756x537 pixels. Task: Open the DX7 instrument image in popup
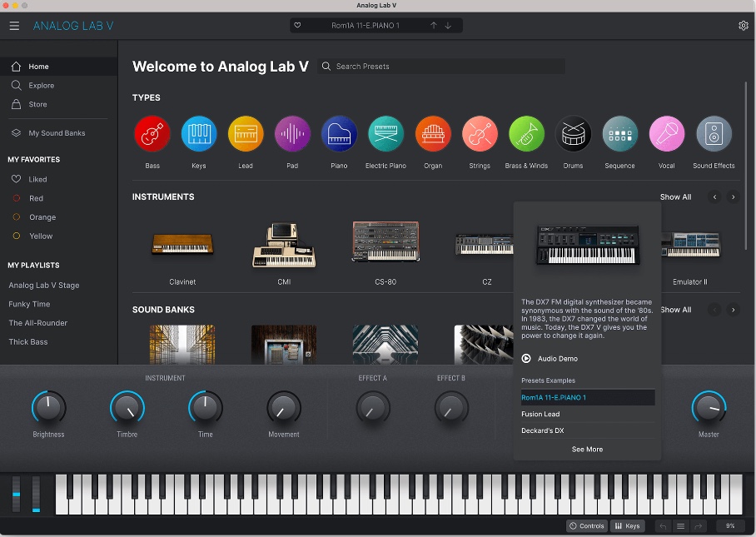point(588,245)
